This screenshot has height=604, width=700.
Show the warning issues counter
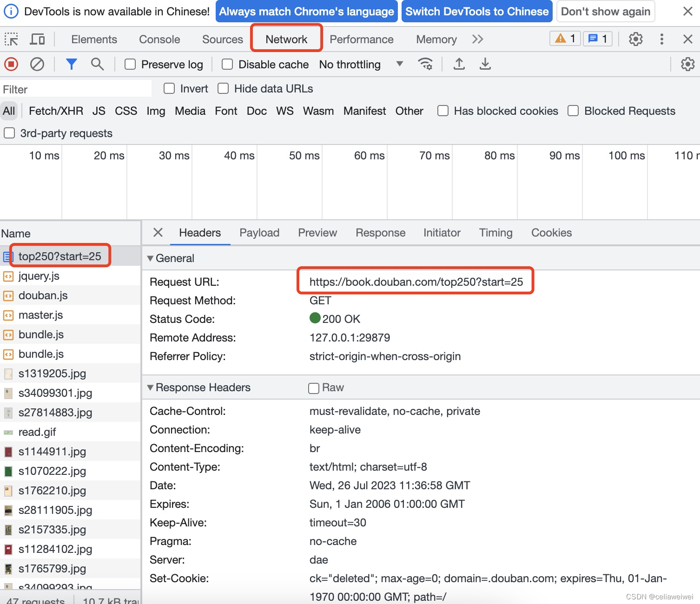(565, 39)
